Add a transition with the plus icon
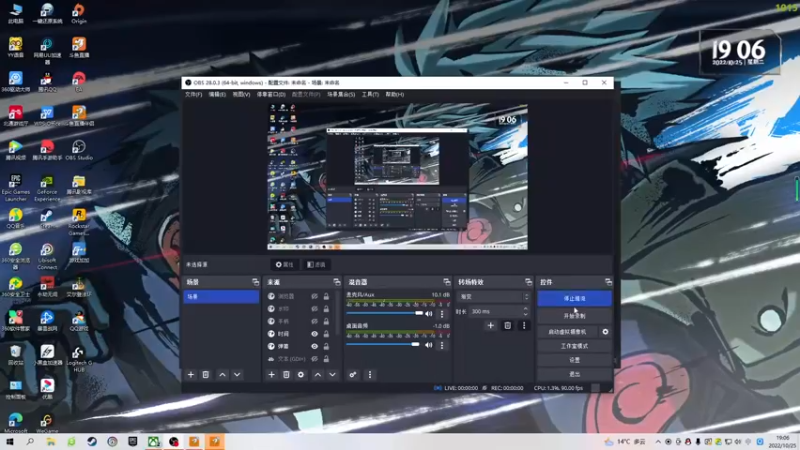The height and width of the screenshot is (450, 800). tap(490, 326)
